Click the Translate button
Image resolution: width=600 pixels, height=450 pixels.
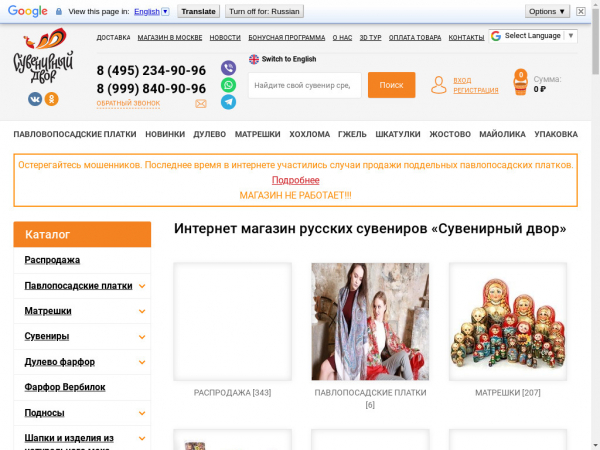coord(198,11)
